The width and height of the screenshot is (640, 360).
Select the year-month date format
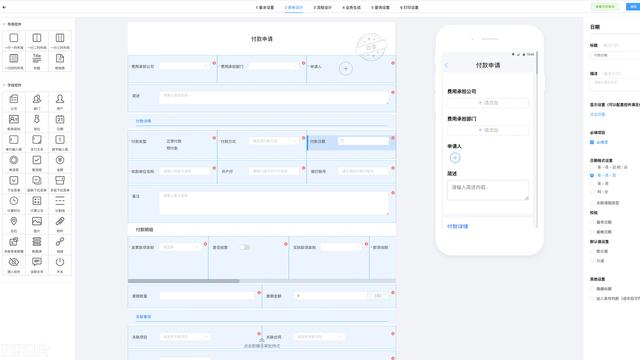[592, 184]
